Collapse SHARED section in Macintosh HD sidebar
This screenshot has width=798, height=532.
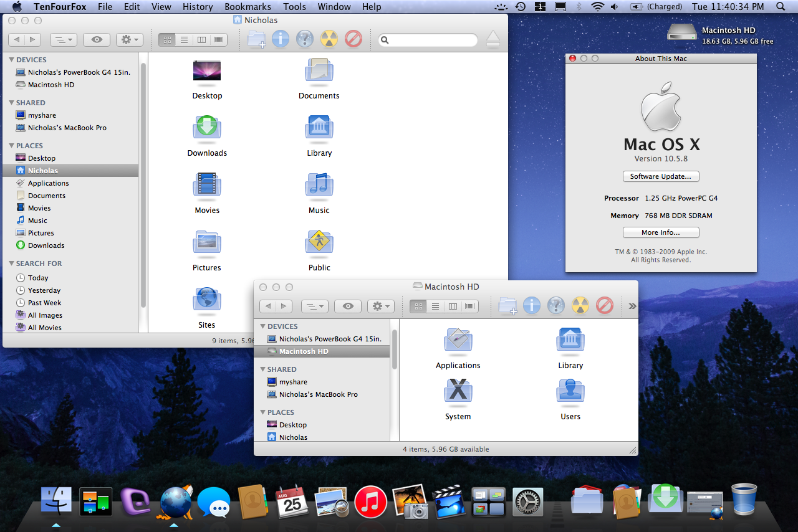263,369
